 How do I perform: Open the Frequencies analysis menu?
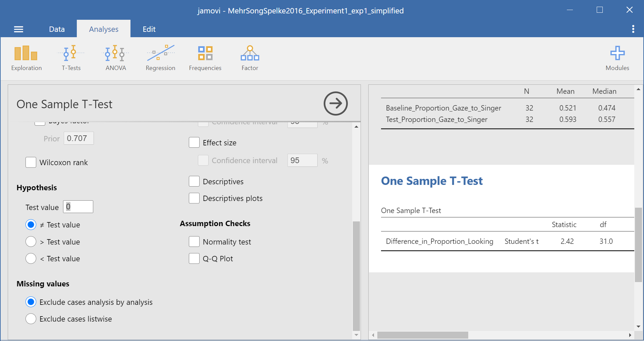click(205, 58)
